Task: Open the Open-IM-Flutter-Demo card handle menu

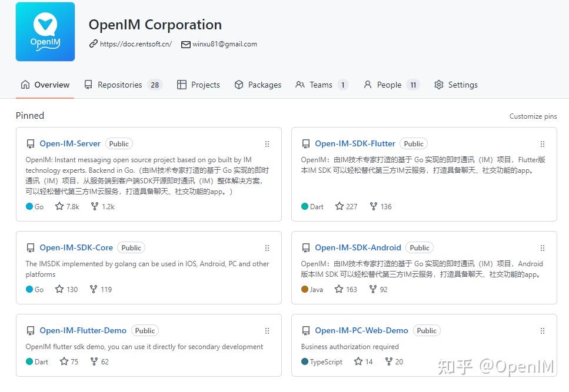Action: [267, 330]
